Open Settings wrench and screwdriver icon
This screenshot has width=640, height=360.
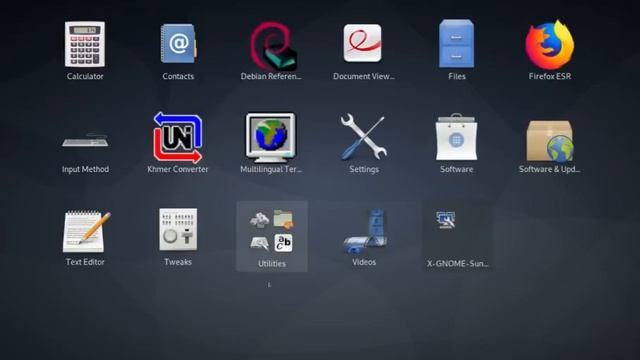click(x=364, y=137)
